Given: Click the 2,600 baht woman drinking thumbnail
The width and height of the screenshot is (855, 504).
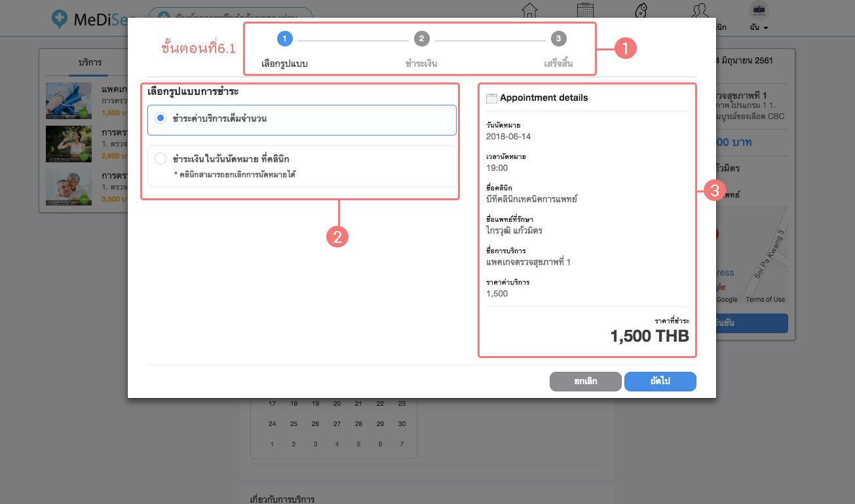Looking at the screenshot, I should (x=69, y=143).
